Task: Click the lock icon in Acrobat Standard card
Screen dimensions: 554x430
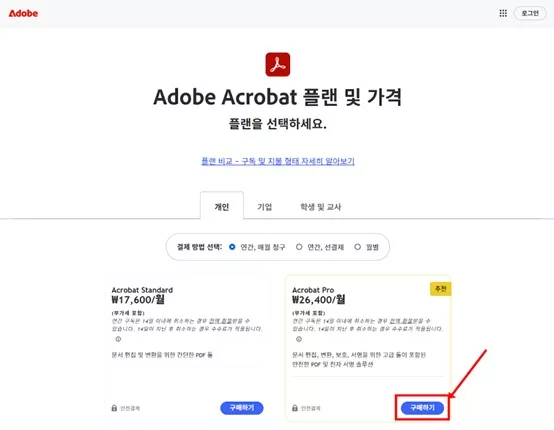Action: coord(114,408)
